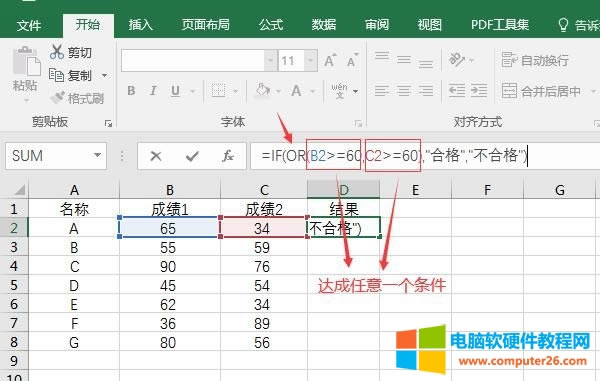Click the decrease indent icon

click(x=457, y=91)
